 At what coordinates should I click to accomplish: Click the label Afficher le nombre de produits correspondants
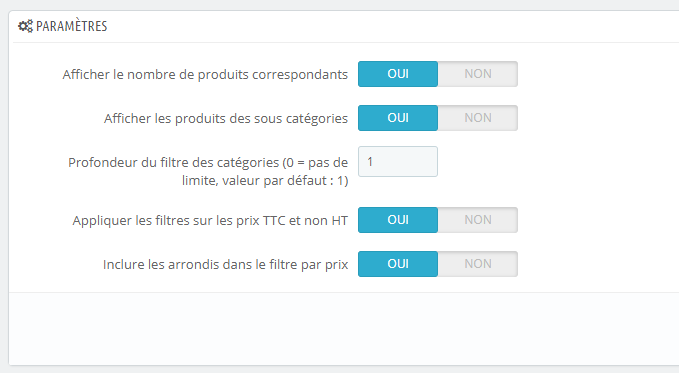point(205,75)
